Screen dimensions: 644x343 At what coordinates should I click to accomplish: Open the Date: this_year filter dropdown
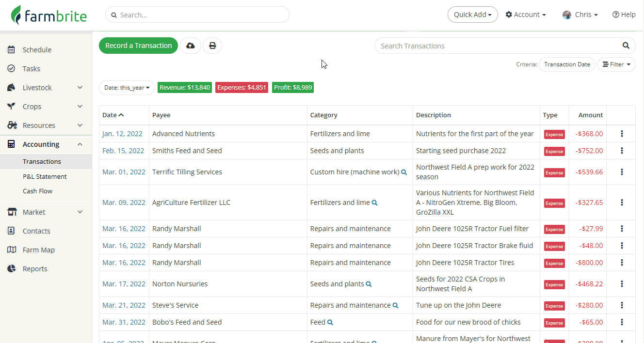tap(127, 88)
